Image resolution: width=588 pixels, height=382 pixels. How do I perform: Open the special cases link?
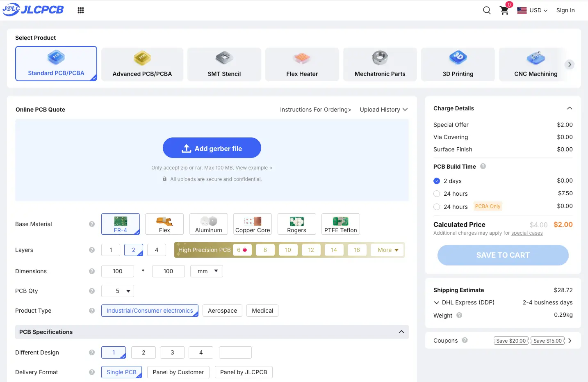pos(527,233)
